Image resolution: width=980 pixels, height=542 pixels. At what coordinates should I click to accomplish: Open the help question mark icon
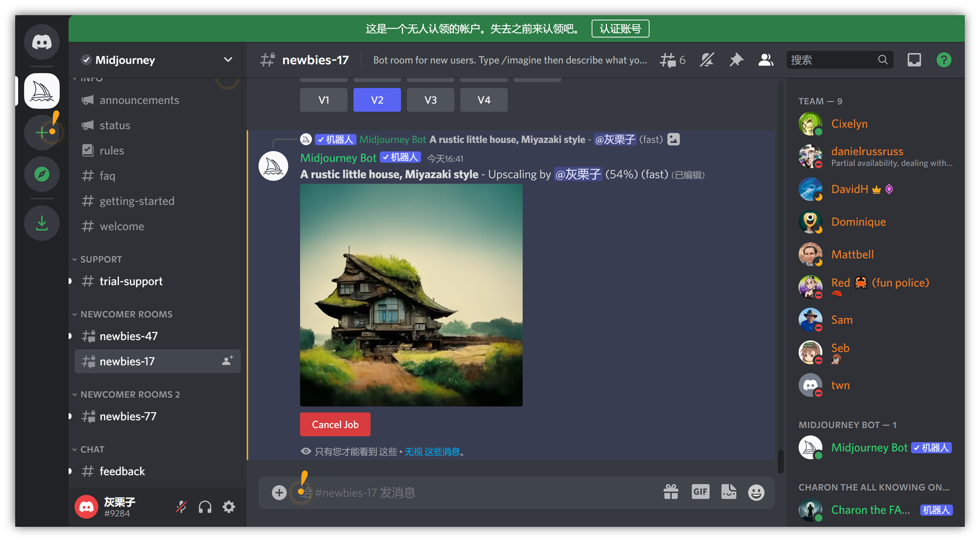[x=943, y=60]
